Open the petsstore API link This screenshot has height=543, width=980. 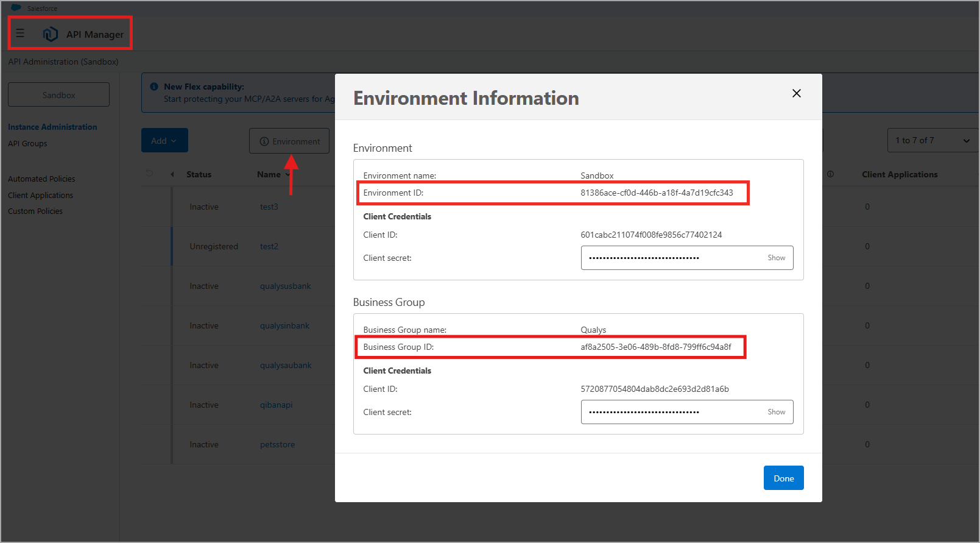click(x=277, y=445)
